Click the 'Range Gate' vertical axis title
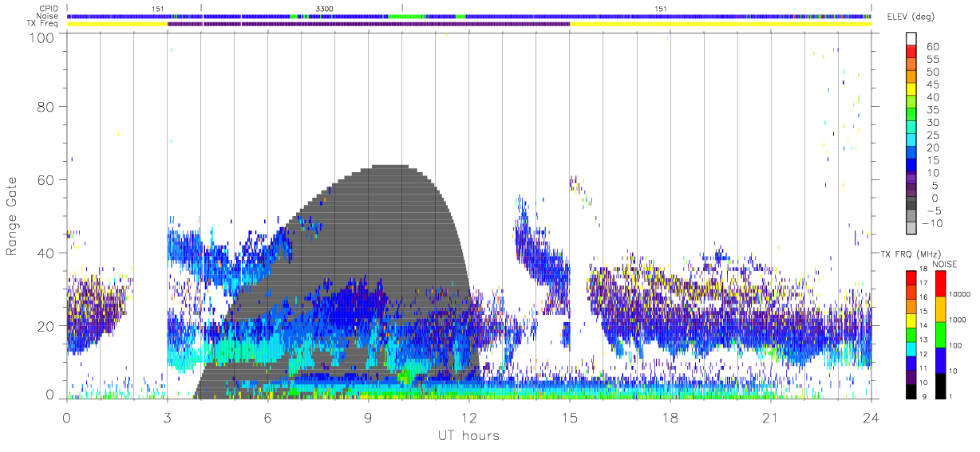This screenshot has width=980, height=452. pos(13,217)
